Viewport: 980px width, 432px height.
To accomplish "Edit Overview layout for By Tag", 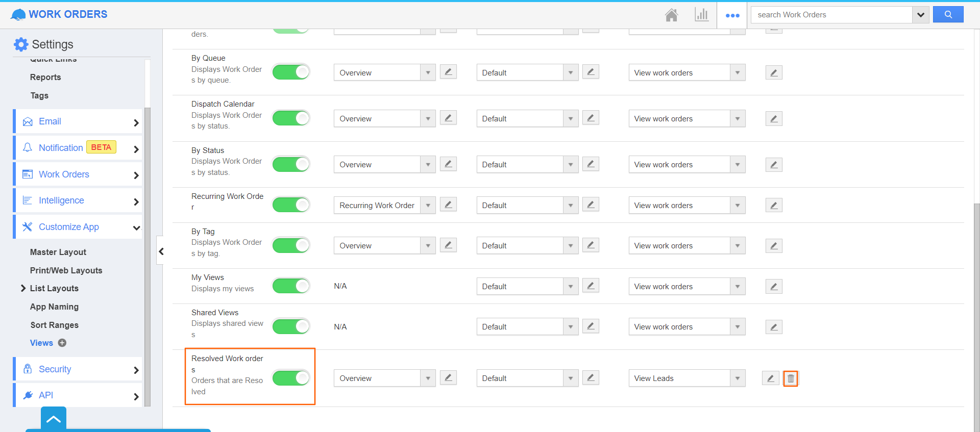I will pyautogui.click(x=448, y=245).
